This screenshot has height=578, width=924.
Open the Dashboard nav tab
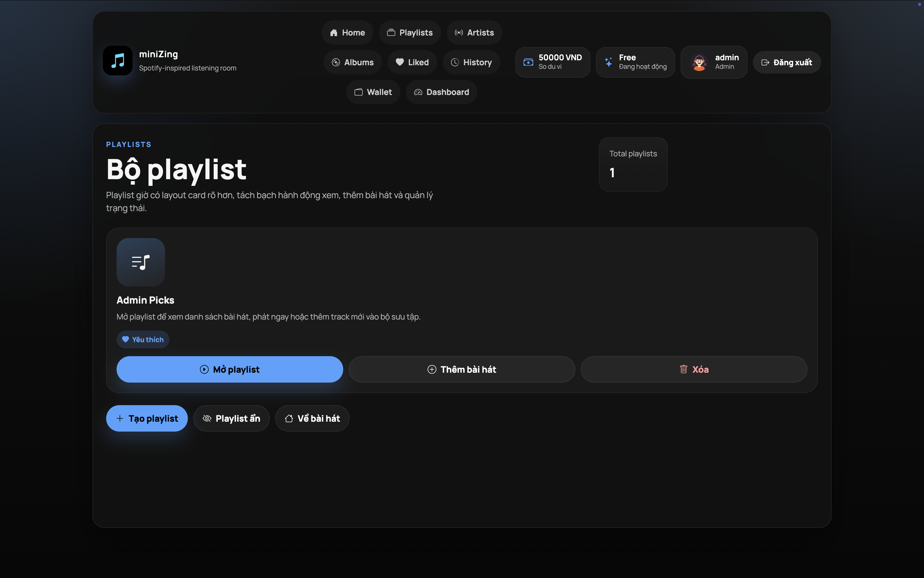[441, 92]
